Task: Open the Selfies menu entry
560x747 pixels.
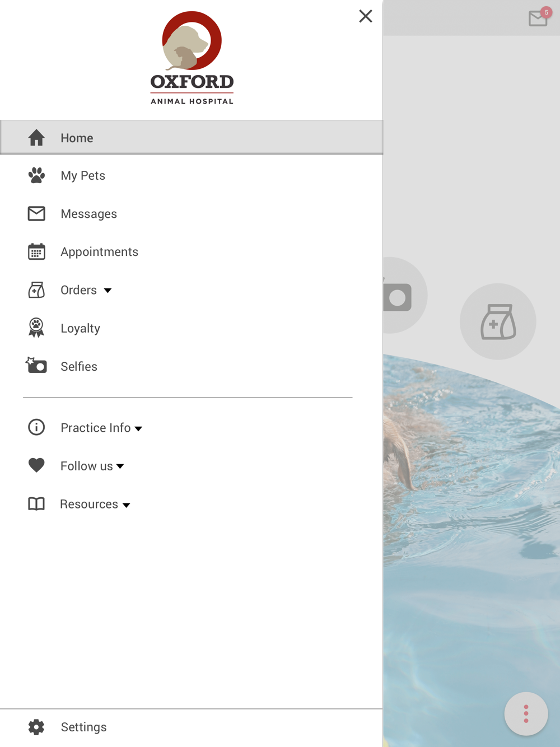Action: coord(192,366)
